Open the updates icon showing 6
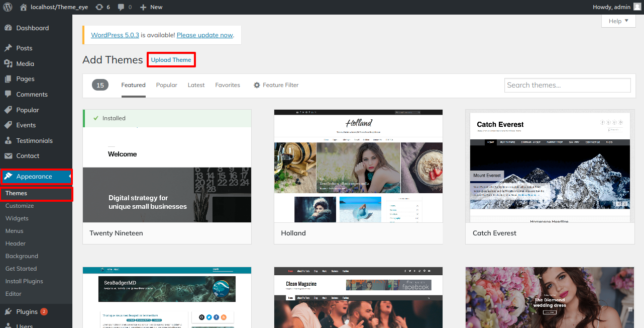 99,7
